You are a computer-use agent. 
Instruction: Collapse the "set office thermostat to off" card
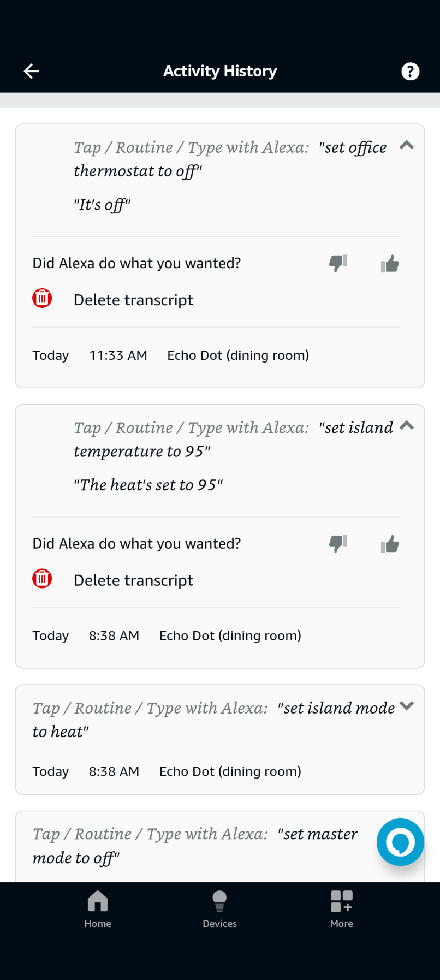click(x=407, y=145)
